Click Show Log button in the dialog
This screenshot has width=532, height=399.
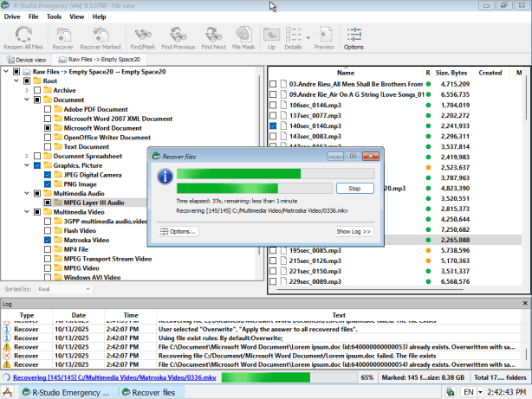tap(353, 231)
